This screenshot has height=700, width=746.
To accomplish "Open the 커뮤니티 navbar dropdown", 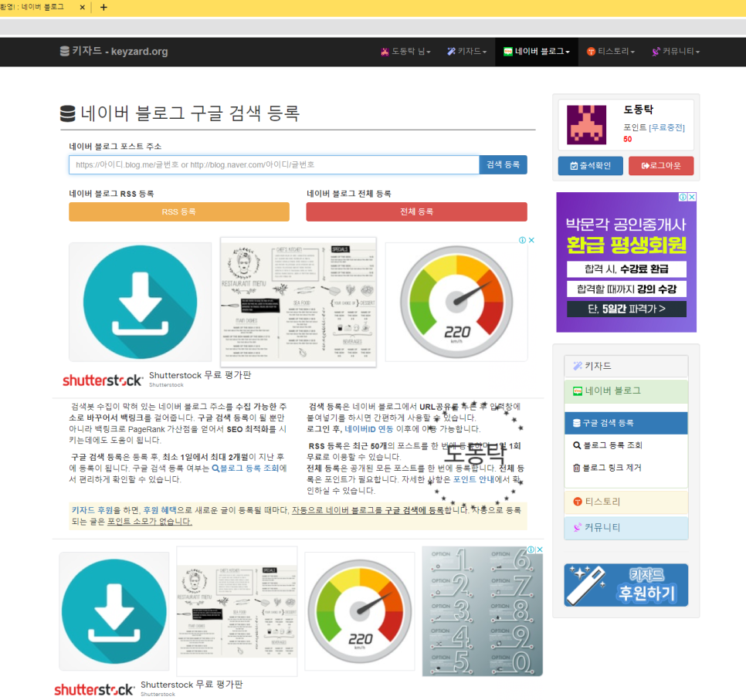I will (x=676, y=52).
